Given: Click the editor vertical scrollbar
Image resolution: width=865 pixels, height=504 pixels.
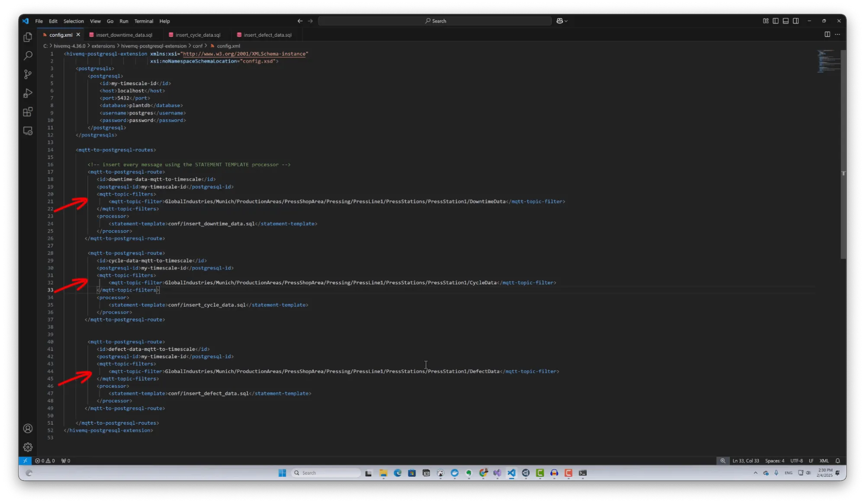Looking at the screenshot, I should tap(843, 154).
